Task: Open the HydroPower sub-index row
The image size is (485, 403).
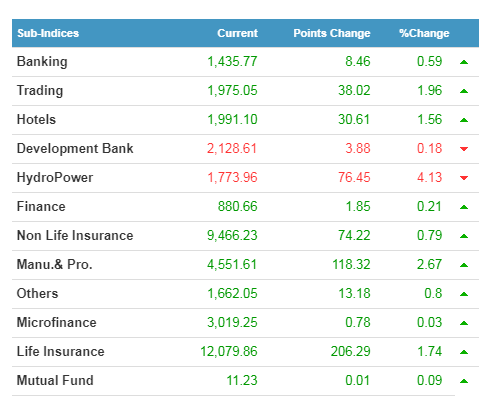Action: point(245,178)
